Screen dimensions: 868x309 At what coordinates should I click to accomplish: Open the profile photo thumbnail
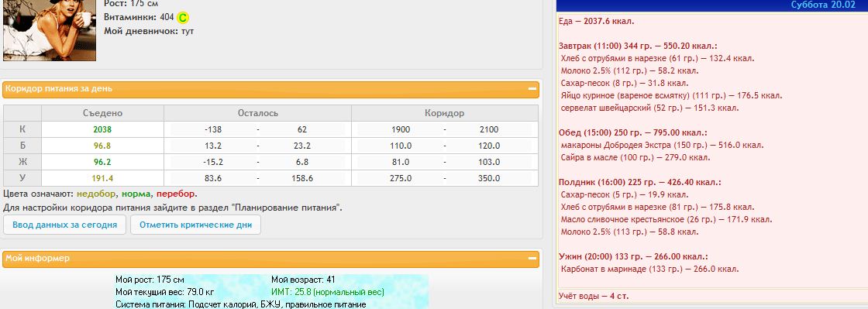coord(50,30)
